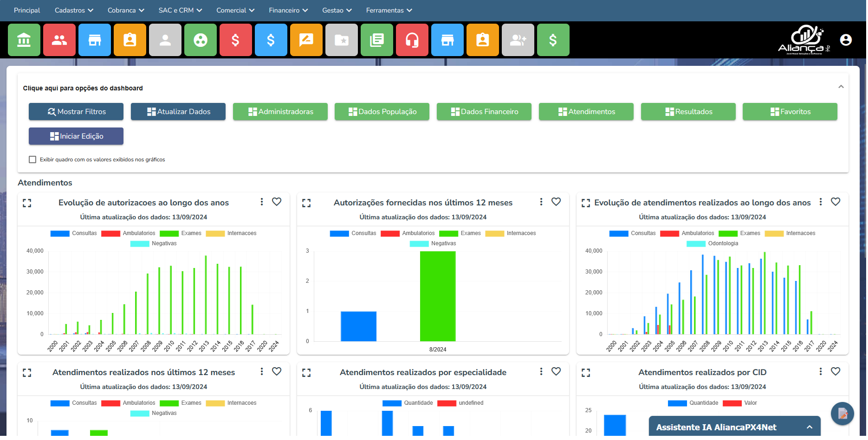This screenshot has width=868, height=440.
Task: Expand the Assistente IA AliancaPX4Net chevron
Action: pos(810,427)
